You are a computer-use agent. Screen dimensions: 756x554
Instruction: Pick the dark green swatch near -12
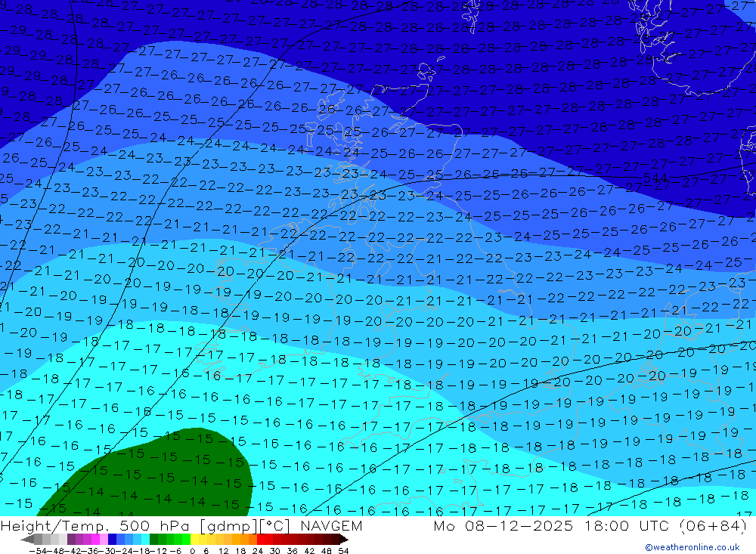153,540
